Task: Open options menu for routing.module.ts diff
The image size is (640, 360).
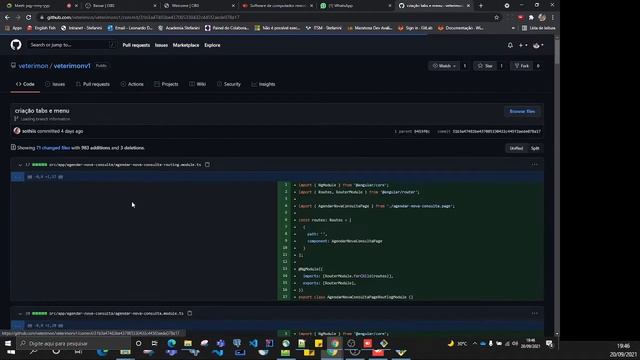Action: [x=534, y=165]
